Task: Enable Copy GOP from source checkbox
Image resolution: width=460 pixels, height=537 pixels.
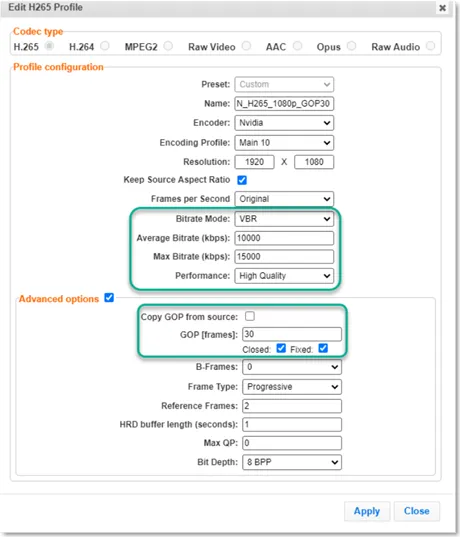Action: [x=250, y=316]
